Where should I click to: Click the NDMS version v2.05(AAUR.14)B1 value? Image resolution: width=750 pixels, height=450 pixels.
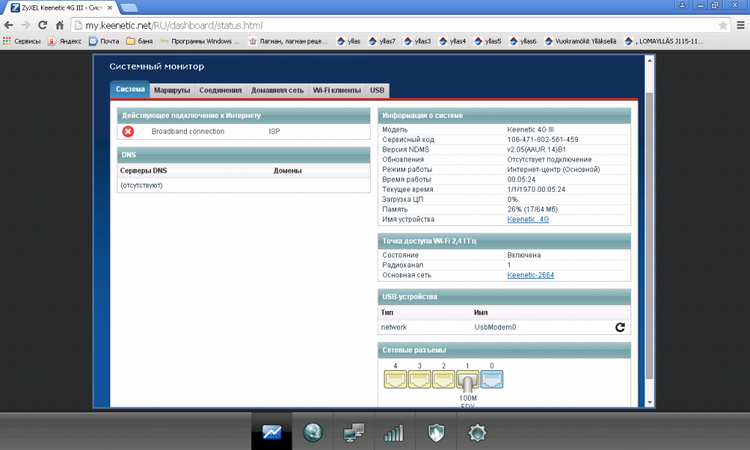point(536,150)
